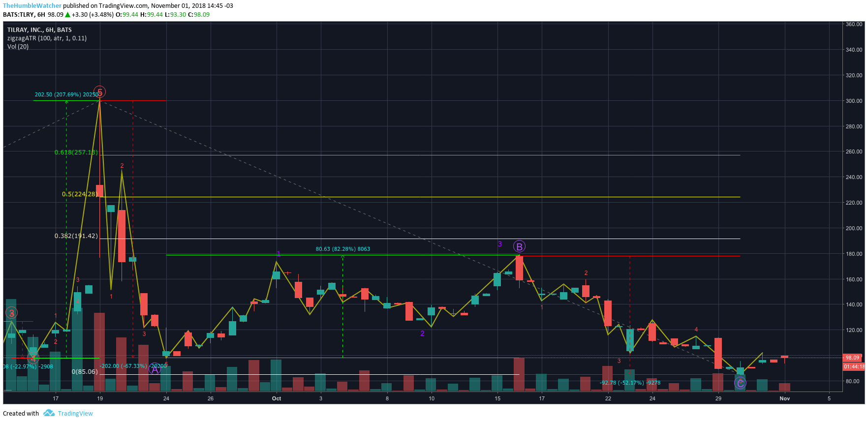Click the 22 date label on time axis
Image resolution: width=868 pixels, height=422 pixels.
click(608, 398)
